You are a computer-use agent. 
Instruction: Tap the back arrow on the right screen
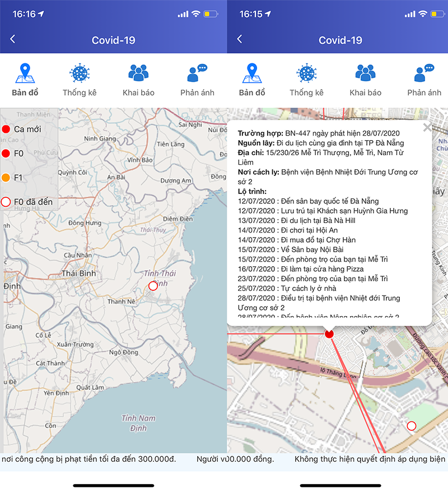240,39
